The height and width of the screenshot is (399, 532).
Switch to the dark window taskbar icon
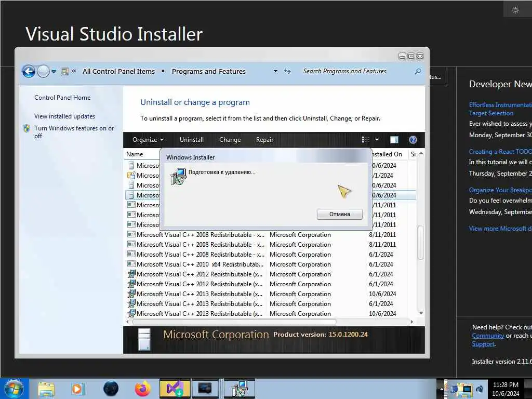click(x=205, y=389)
